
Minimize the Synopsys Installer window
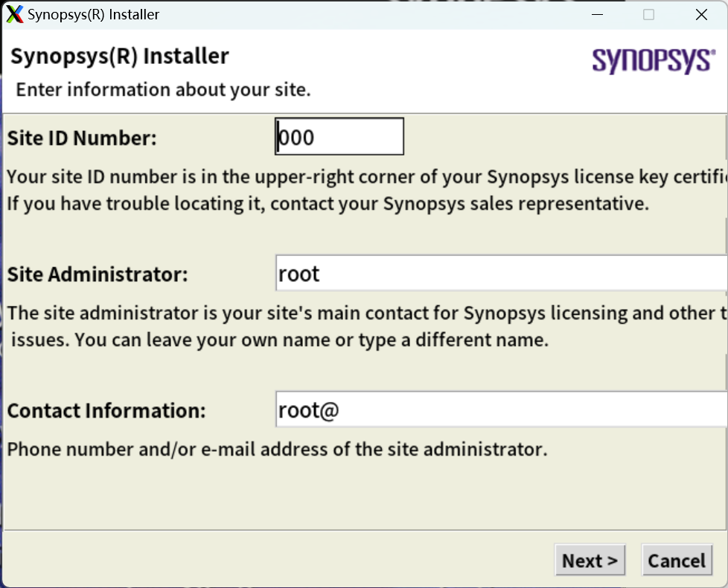pos(598,14)
